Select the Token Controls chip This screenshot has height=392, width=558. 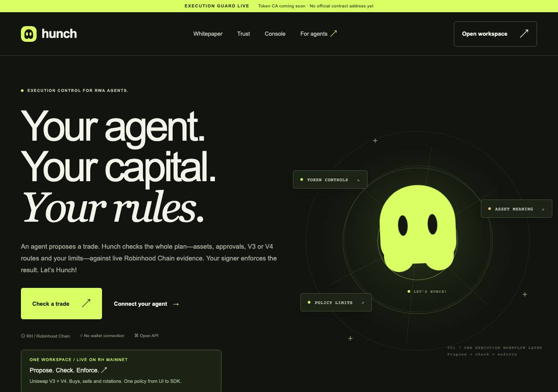click(x=330, y=179)
